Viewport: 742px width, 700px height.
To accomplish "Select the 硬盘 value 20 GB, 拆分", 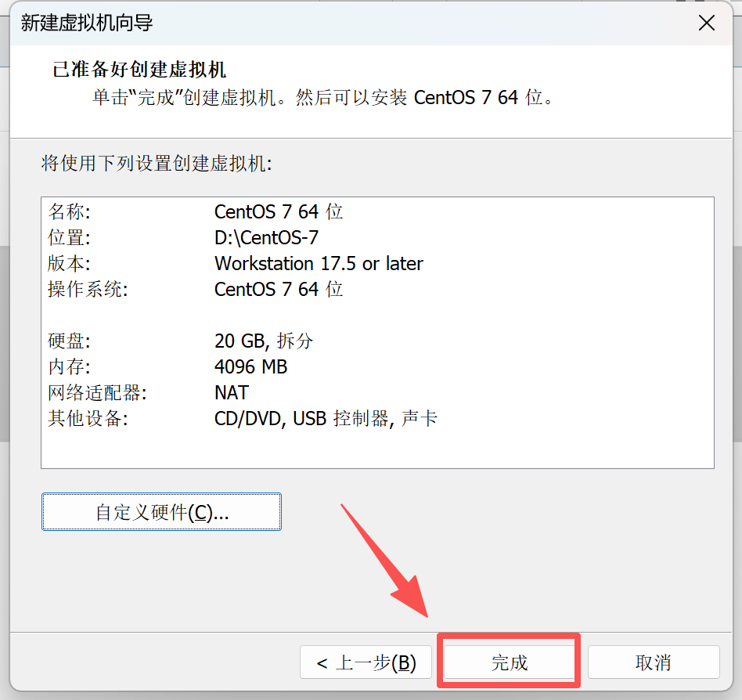I will click(264, 341).
